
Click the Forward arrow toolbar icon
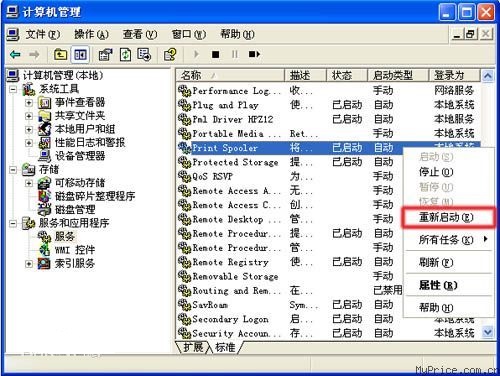34,54
